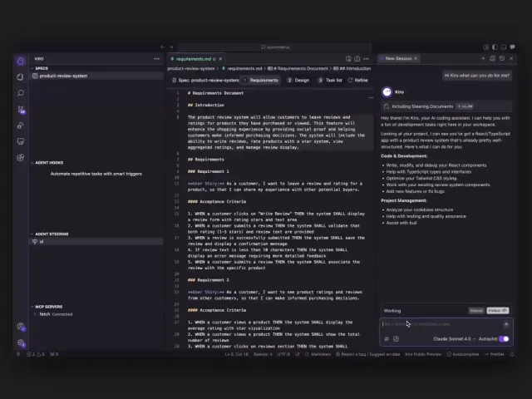This screenshot has height=399, width=532.
Task: Close the chat panel with X
Action: pos(511,58)
